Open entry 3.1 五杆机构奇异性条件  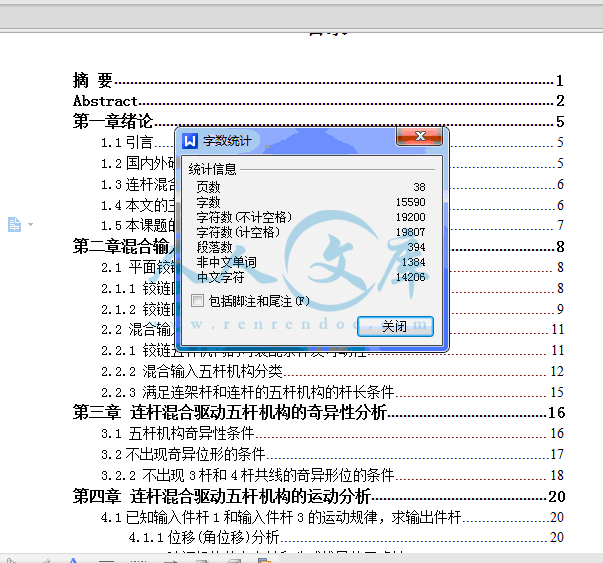click(332, 433)
